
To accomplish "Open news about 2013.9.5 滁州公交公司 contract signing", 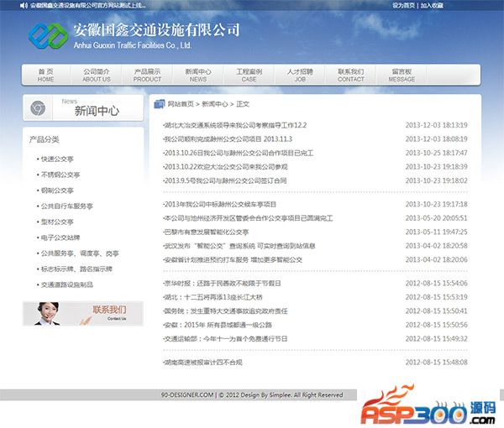I will pos(225,180).
